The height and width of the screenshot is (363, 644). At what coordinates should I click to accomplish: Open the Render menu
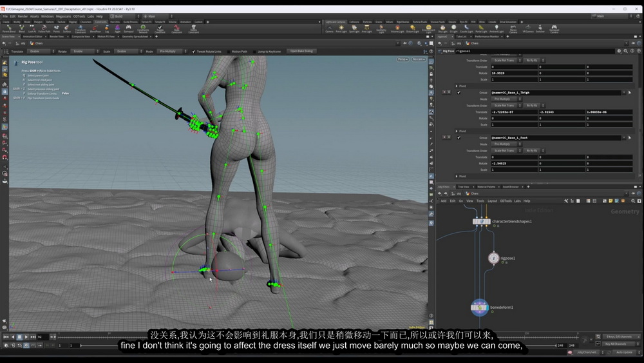point(23,17)
